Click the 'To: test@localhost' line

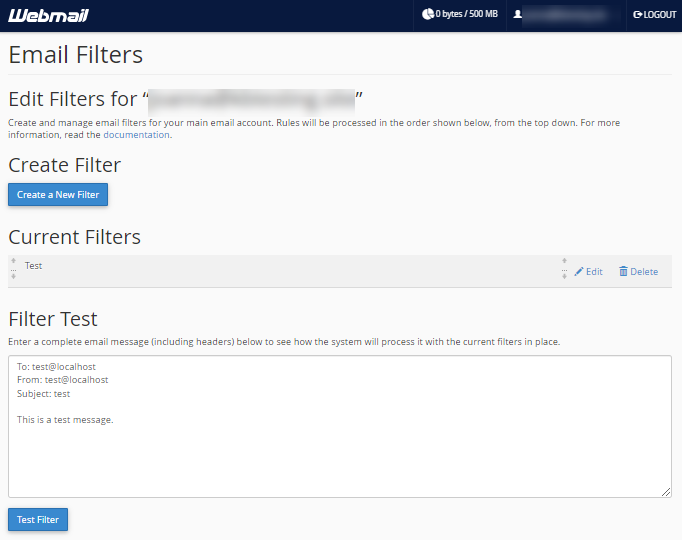click(56, 367)
